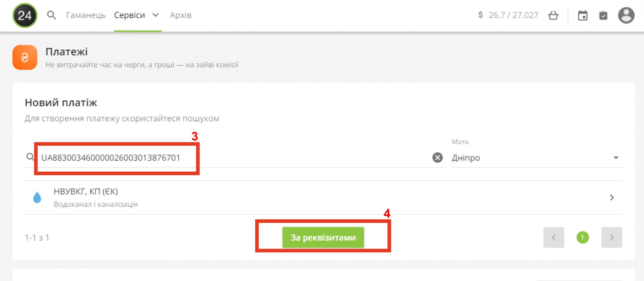Viewport: 644px width, 281px height.
Task: Go to the previous results page
Action: coord(553,237)
